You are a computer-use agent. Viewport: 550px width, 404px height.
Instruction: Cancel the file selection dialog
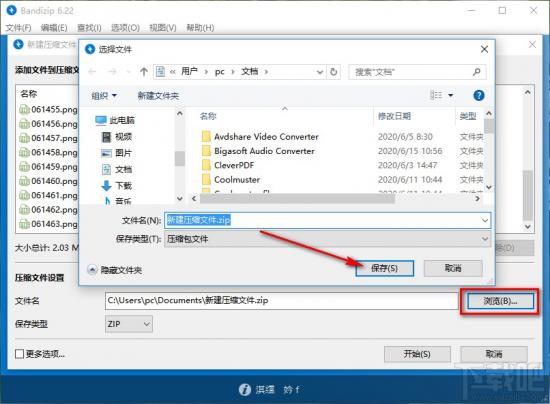pos(453,268)
